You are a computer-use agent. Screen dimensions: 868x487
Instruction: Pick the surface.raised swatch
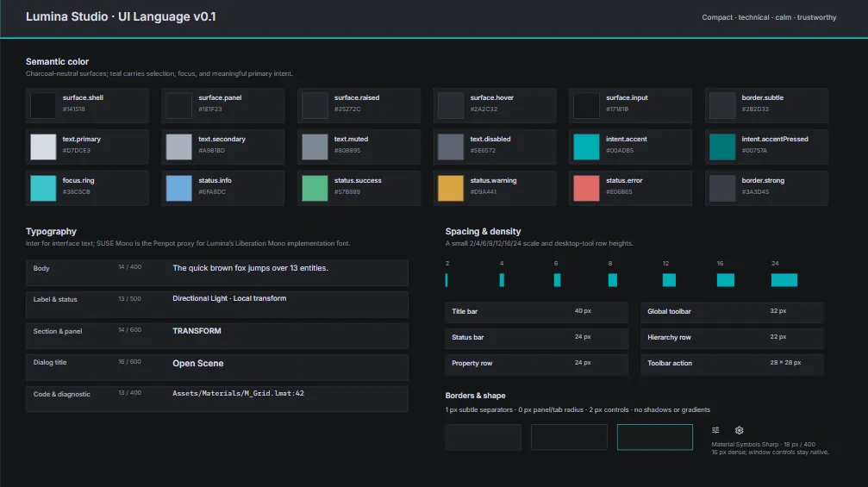pyautogui.click(x=315, y=105)
